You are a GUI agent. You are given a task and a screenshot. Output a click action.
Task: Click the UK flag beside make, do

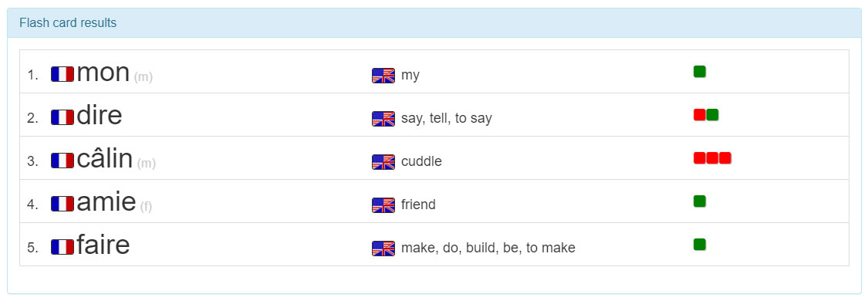click(383, 249)
